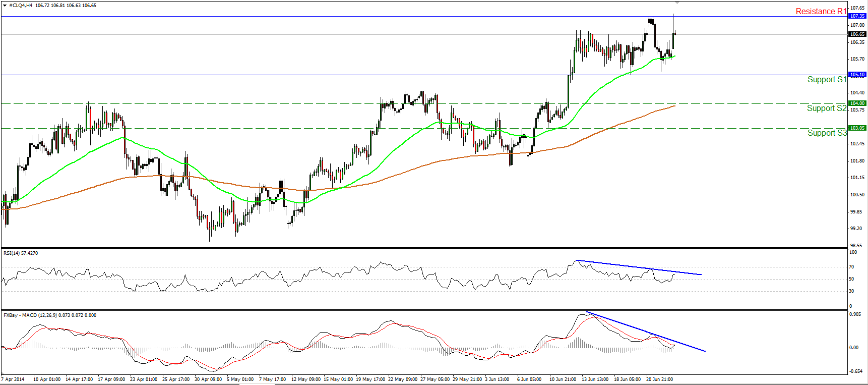Click the 100.50 price axis value
868x385 pixels.
857,195
